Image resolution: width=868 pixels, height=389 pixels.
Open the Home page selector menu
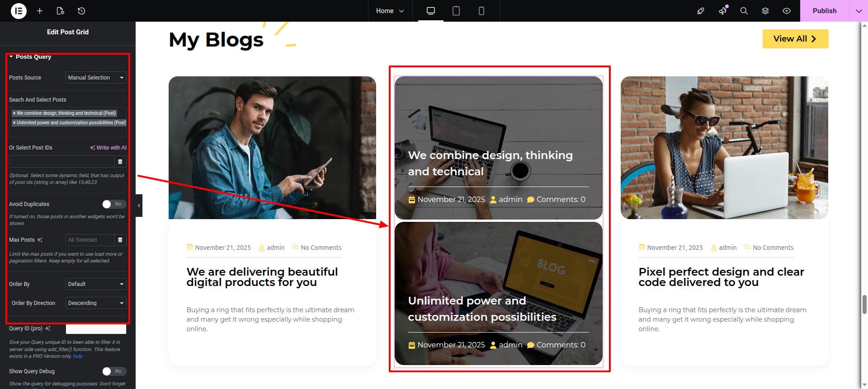click(x=390, y=11)
